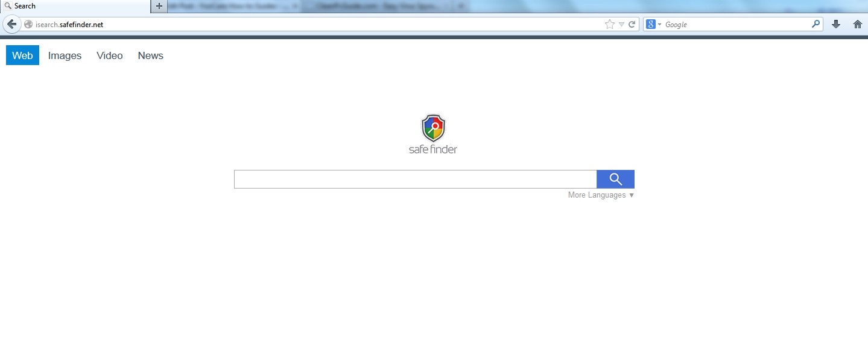The height and width of the screenshot is (347, 868).
Task: Click the blue Safe Finder search button
Action: [615, 179]
